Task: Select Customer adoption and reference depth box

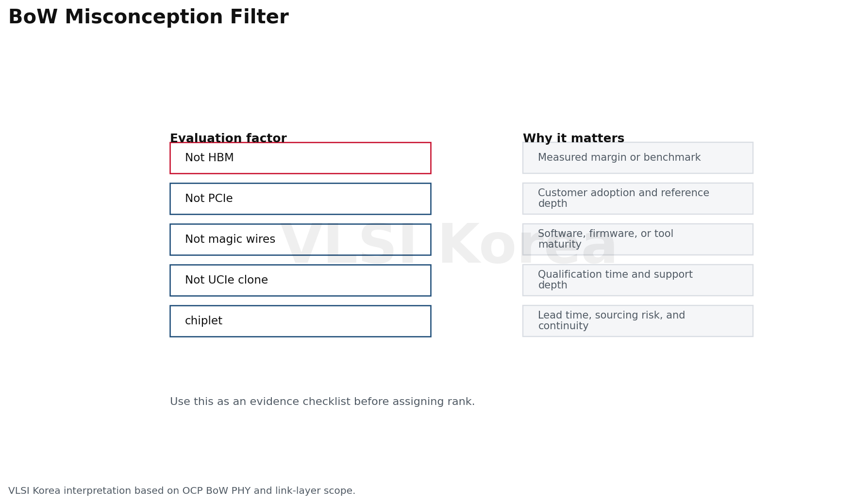Action: point(637,199)
